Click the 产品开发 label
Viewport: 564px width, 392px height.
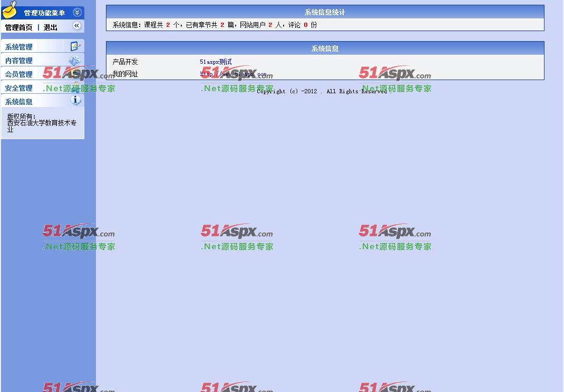pyautogui.click(x=125, y=62)
